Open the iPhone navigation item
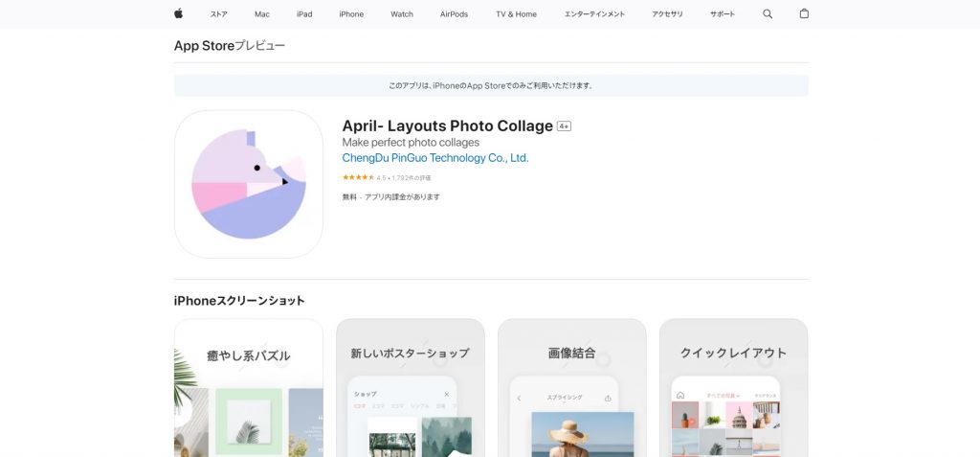980x457 pixels. point(351,14)
